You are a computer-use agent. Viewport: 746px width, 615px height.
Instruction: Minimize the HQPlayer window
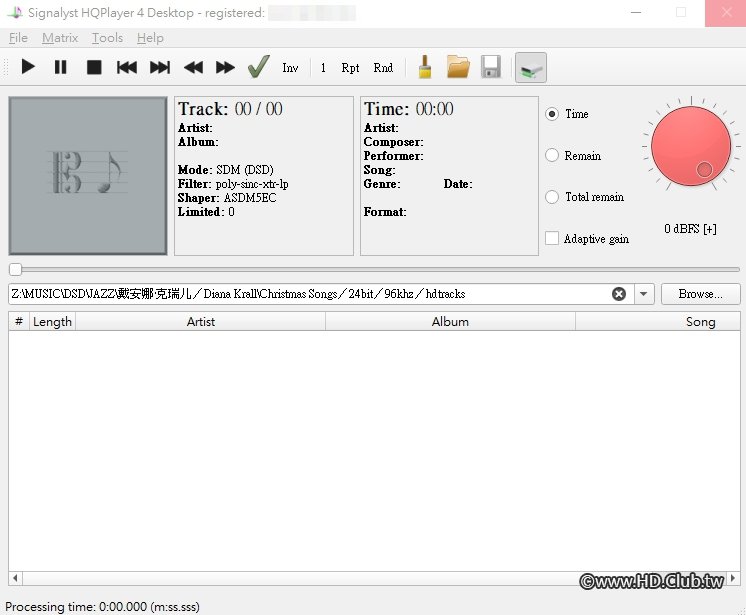pos(636,13)
